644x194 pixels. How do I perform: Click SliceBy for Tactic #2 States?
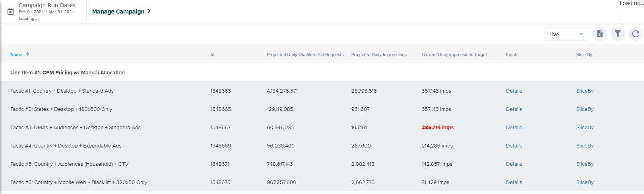click(x=584, y=109)
